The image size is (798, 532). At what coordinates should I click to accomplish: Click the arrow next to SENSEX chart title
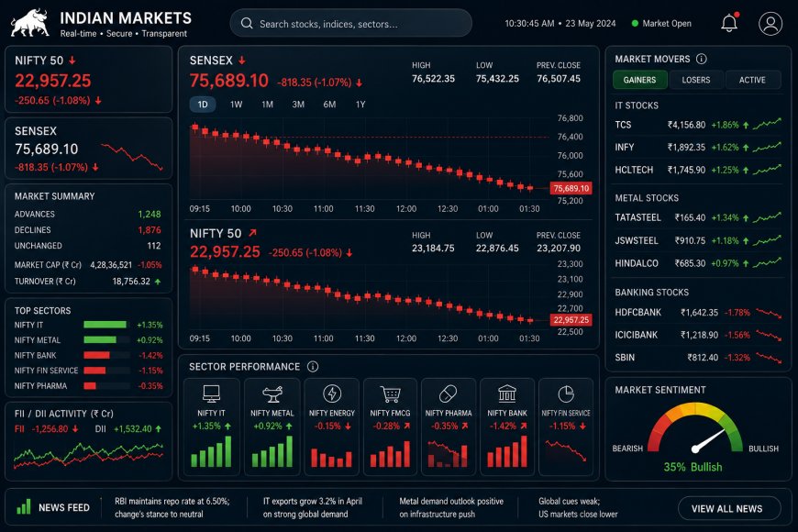point(242,60)
